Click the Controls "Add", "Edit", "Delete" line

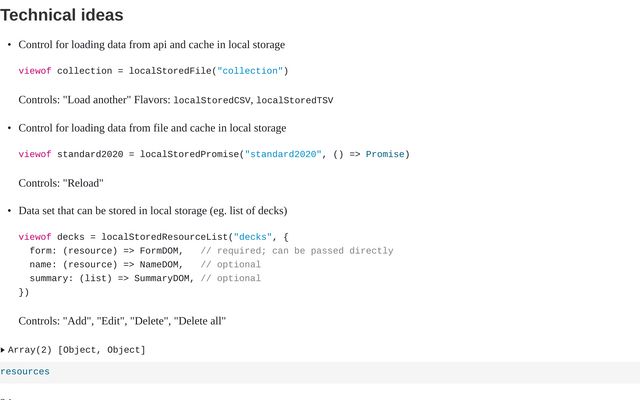122,321
